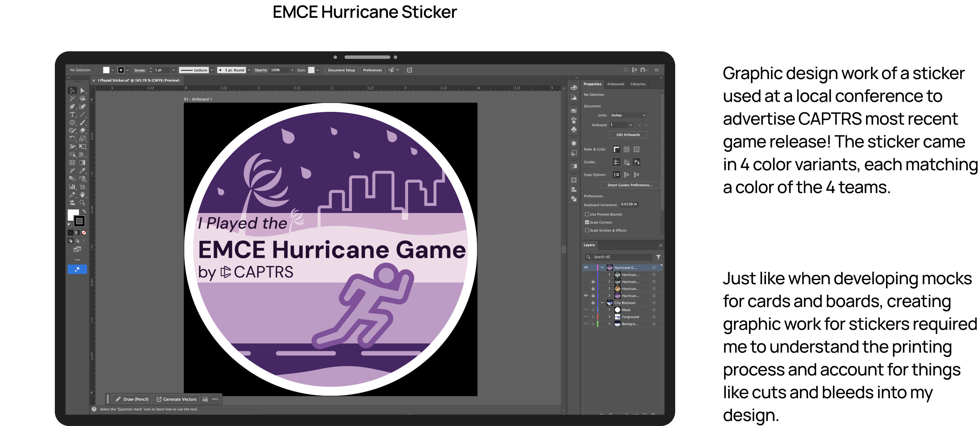
Task: Open the Units dropdown set to Inches
Action: pyautogui.click(x=628, y=115)
